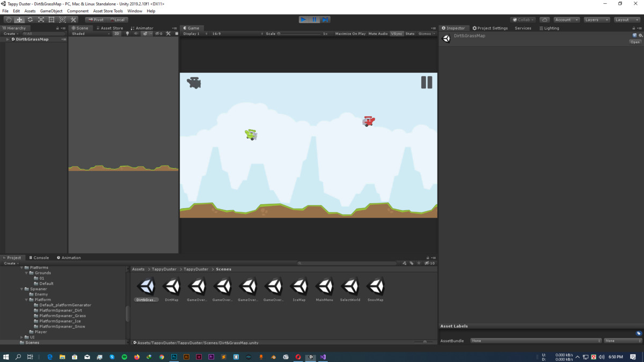Select the Hand tool in the toolbar

click(x=10, y=19)
